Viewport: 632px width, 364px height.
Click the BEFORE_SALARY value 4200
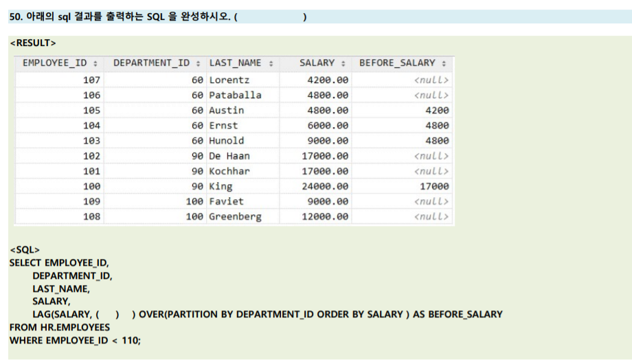point(437,111)
